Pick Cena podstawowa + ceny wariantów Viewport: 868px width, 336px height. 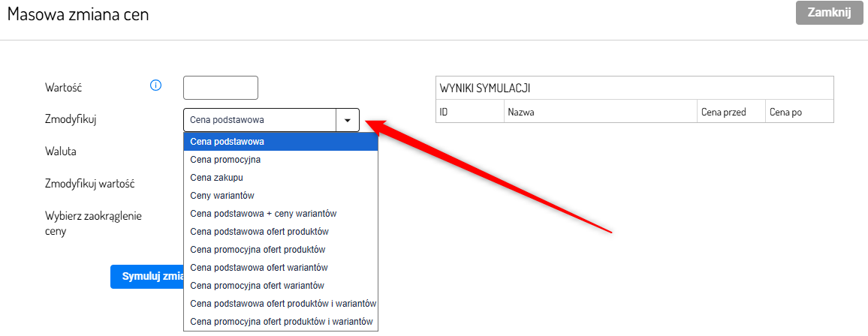click(x=280, y=214)
